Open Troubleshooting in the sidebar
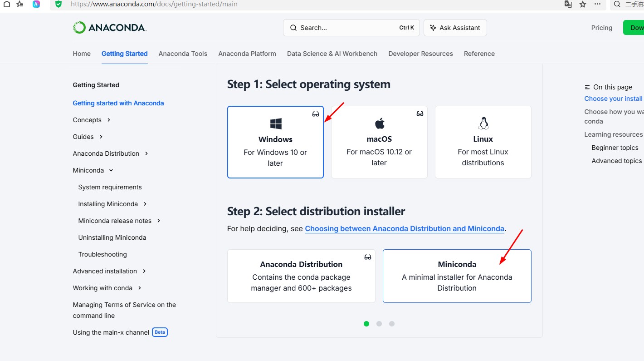This screenshot has height=361, width=644. (102, 254)
